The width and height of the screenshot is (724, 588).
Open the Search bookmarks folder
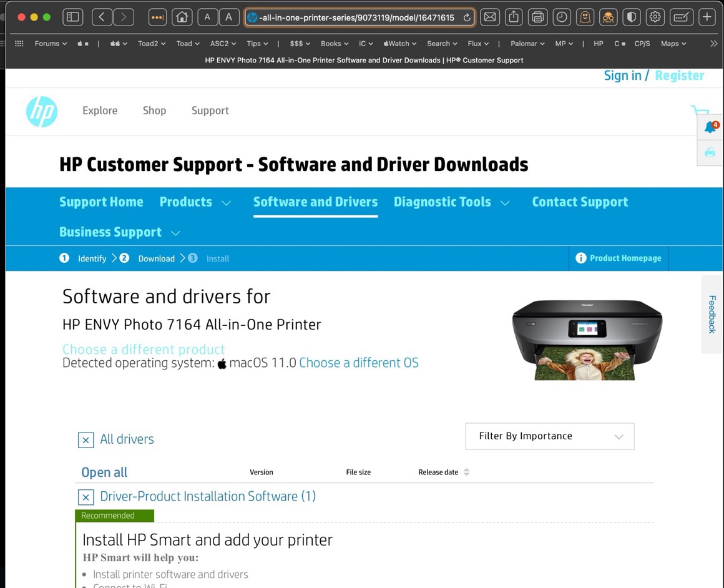click(442, 44)
